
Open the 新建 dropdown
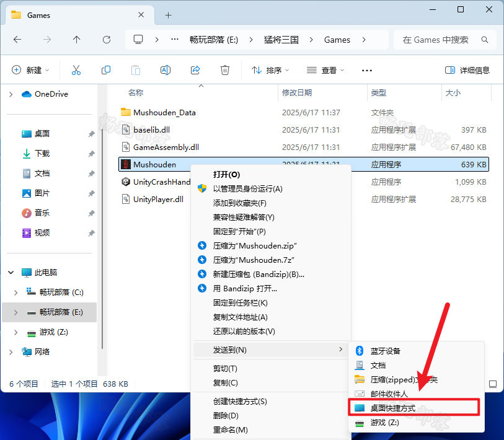[30, 70]
